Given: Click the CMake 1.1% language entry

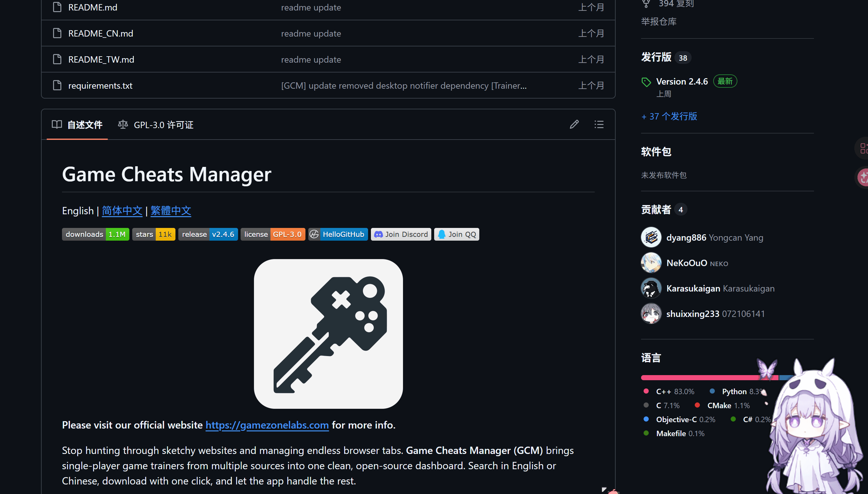Looking at the screenshot, I should [x=722, y=405].
